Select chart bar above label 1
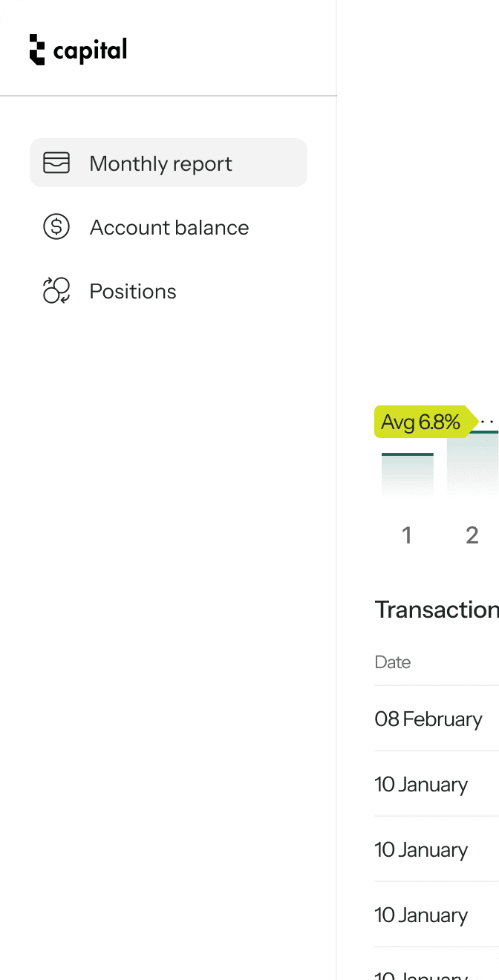 tap(407, 475)
